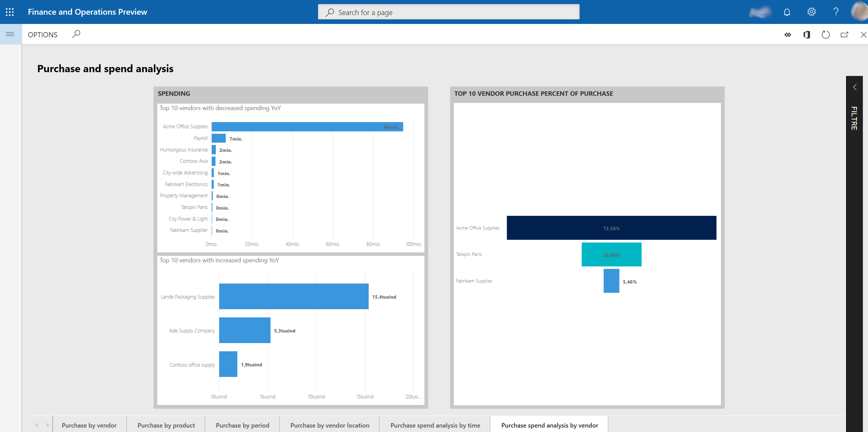Switch to Purchase by vendor tab

click(89, 425)
